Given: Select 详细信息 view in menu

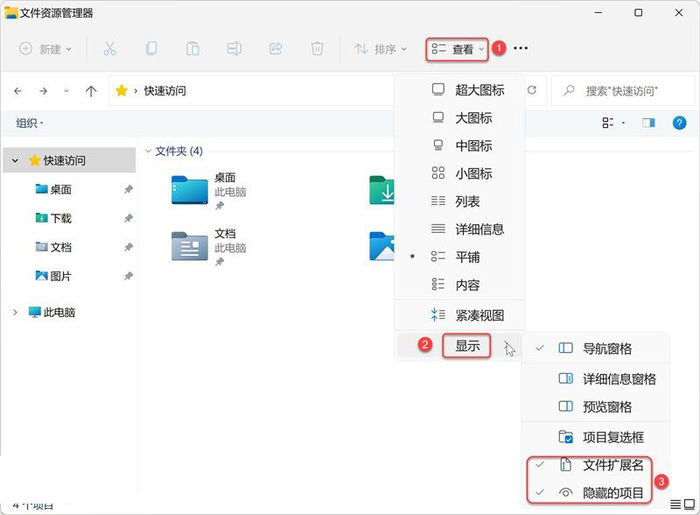Looking at the screenshot, I should tap(479, 229).
